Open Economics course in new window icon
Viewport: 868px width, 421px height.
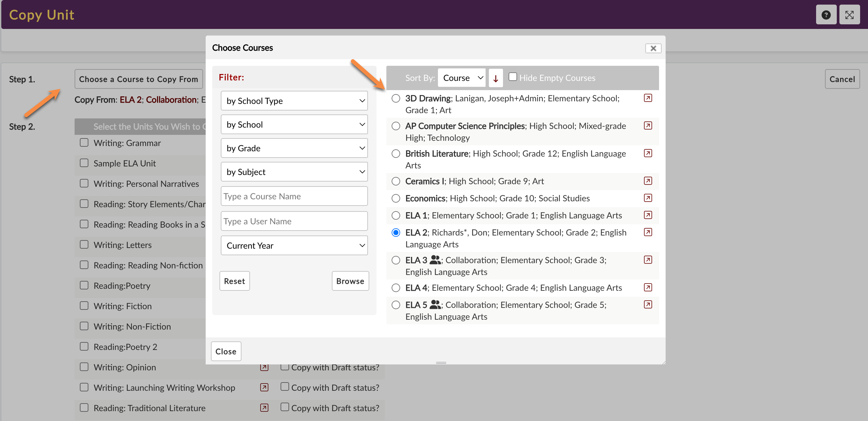[647, 198]
